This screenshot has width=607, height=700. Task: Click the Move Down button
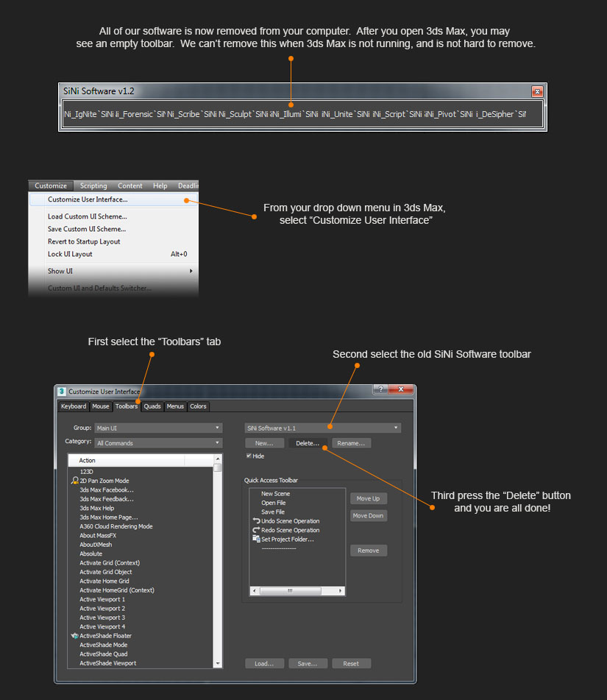pos(368,516)
